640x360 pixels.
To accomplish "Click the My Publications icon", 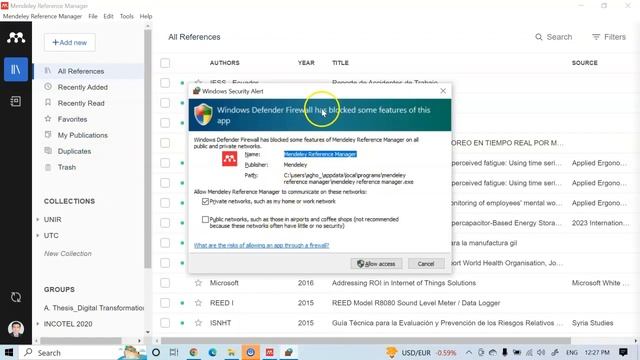I will coord(48,135).
